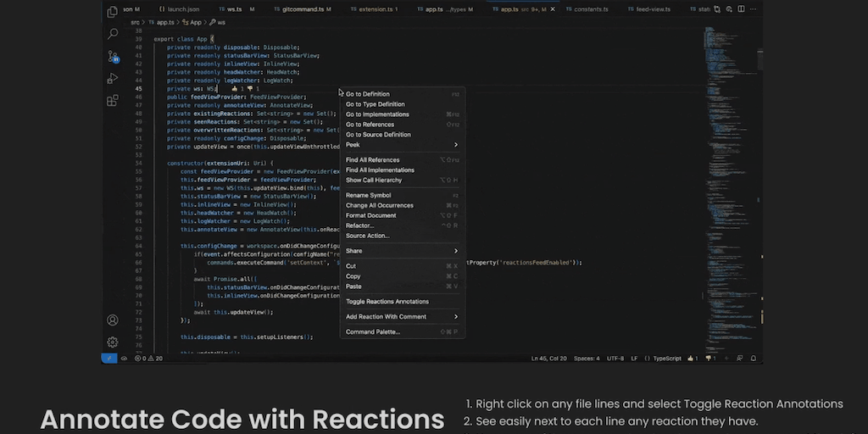Choose Rename Symbol from context menu
The height and width of the screenshot is (434, 868).
368,195
